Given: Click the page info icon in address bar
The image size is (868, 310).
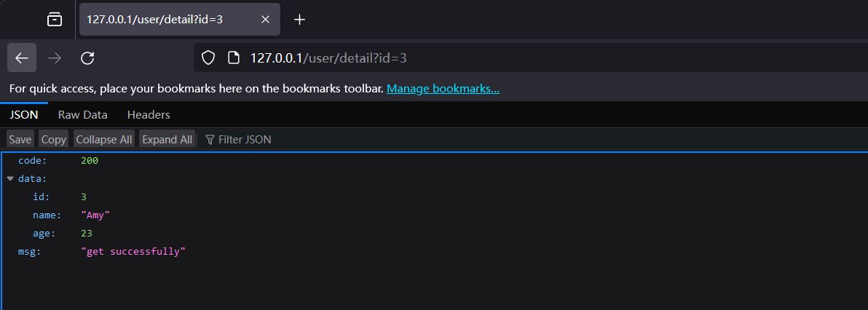Looking at the screenshot, I should click(x=233, y=58).
